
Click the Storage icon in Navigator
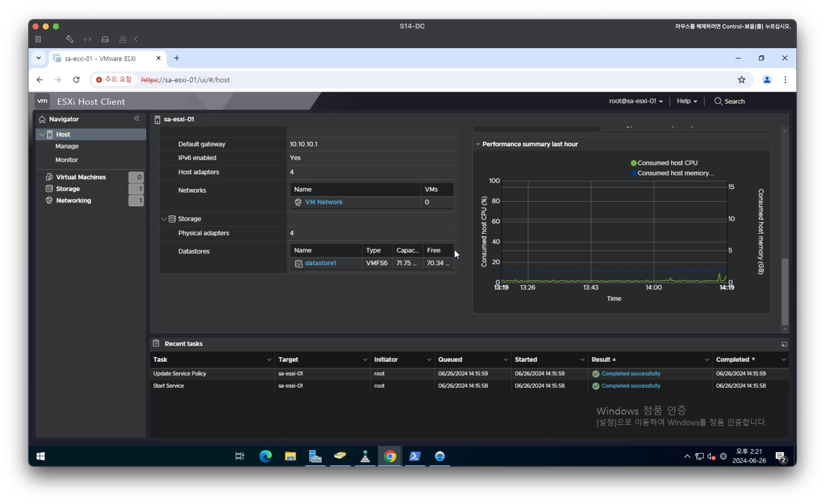coord(49,188)
